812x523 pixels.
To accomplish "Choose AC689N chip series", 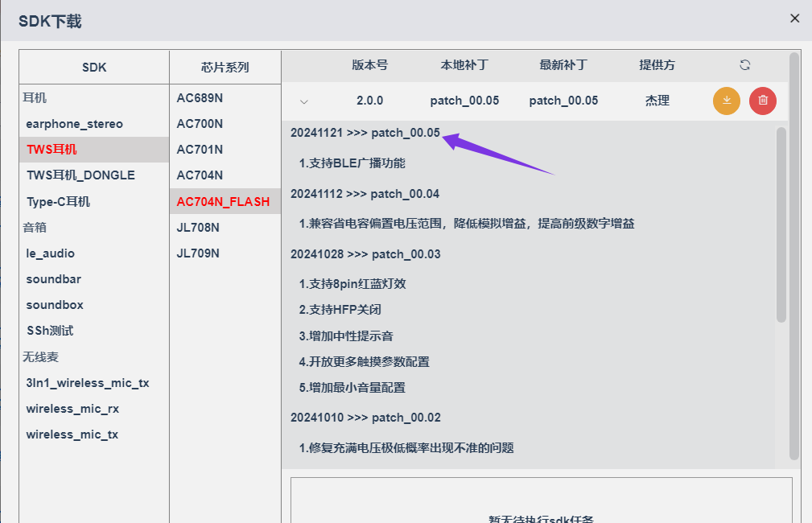I will coord(200,98).
